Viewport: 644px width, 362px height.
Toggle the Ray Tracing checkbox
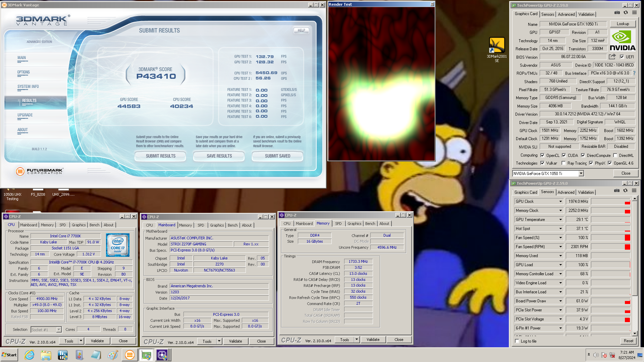click(x=563, y=163)
